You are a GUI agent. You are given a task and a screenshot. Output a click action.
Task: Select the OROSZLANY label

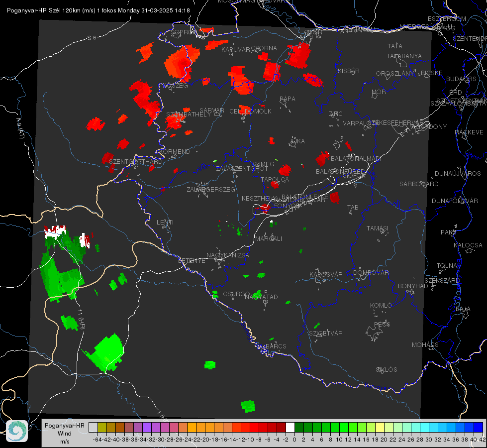pyautogui.click(x=395, y=74)
